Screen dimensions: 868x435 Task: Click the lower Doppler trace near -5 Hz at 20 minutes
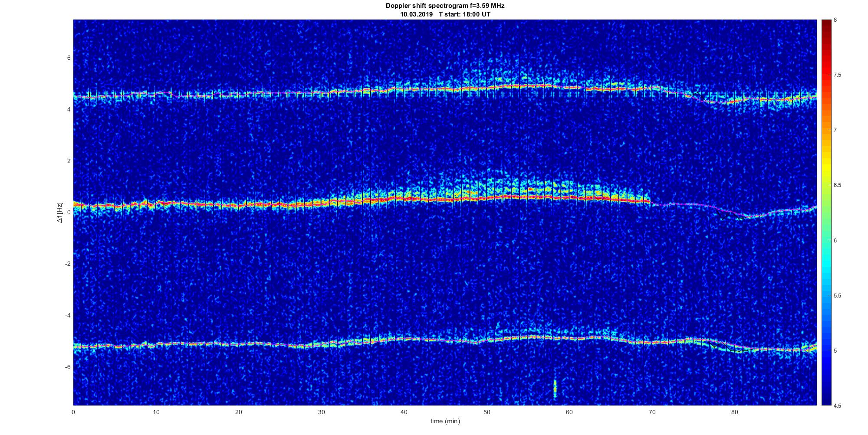(239, 344)
